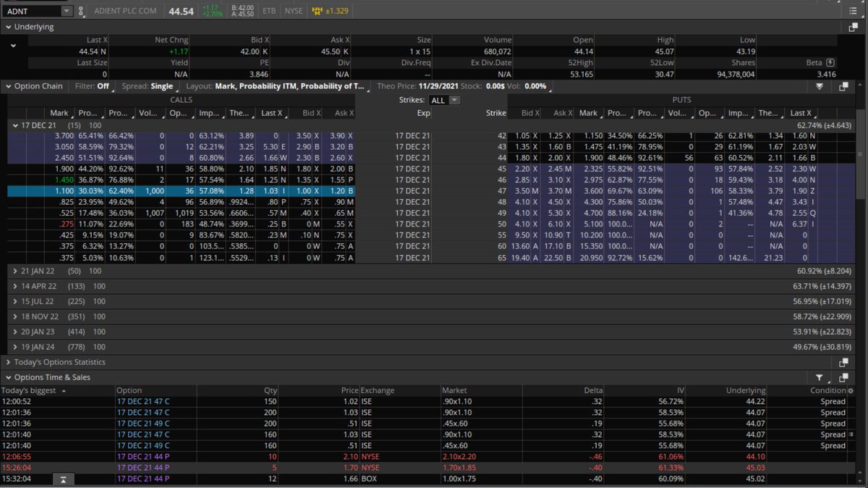Expand the 20 JAN 23 expiration

coord(16,332)
